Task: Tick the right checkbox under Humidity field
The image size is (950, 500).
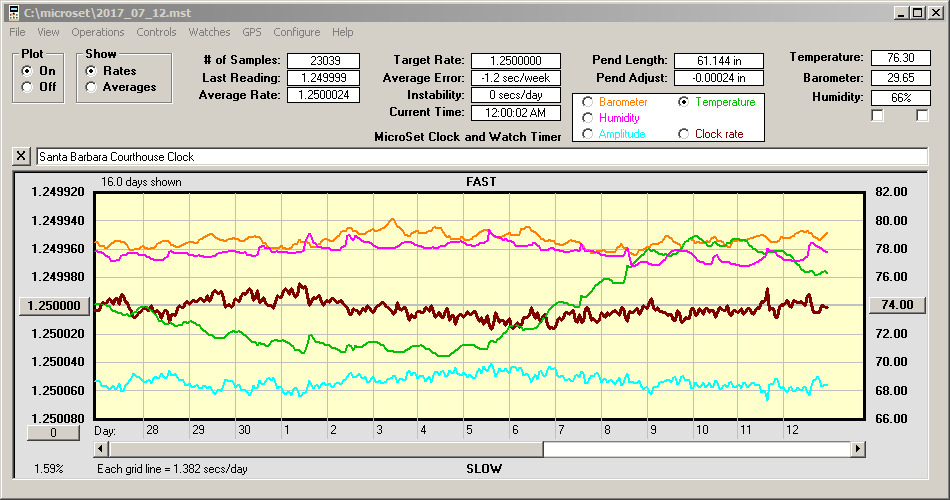Action: pos(922,115)
